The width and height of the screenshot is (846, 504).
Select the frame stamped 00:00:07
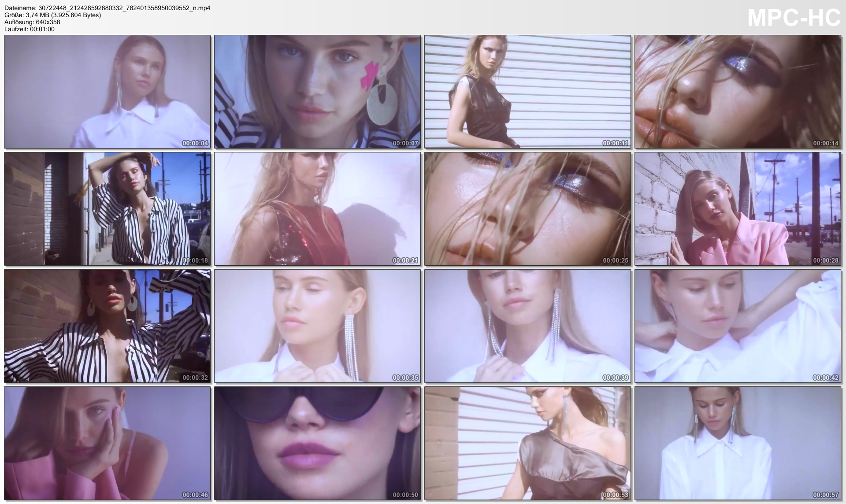click(317, 92)
